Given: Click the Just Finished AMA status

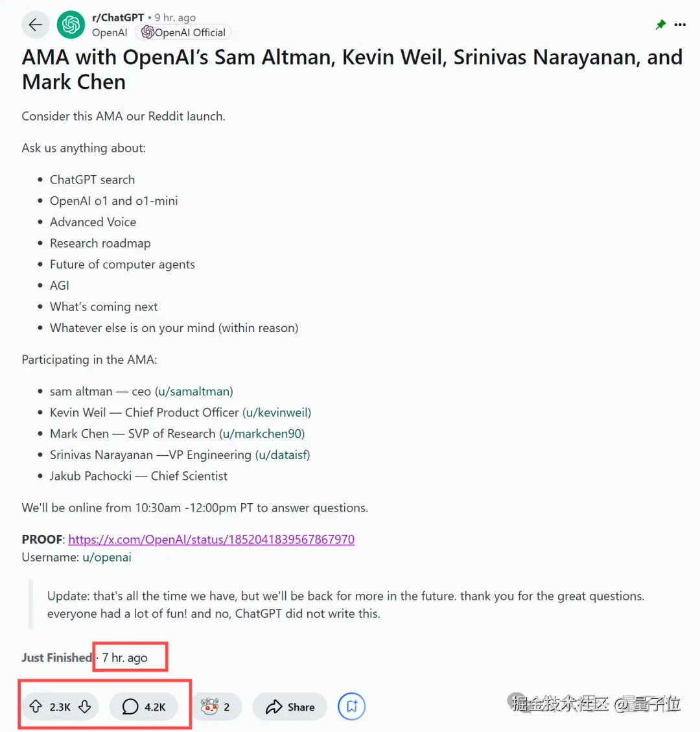Looking at the screenshot, I should [56, 657].
